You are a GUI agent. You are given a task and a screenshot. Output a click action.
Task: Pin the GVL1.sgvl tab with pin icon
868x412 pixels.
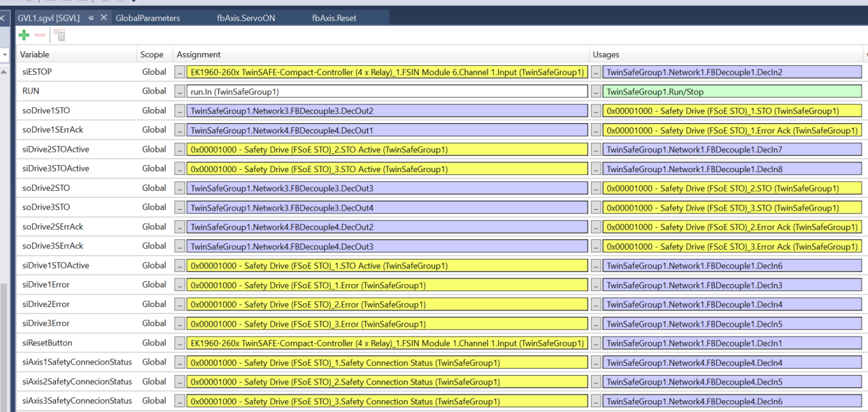point(91,18)
